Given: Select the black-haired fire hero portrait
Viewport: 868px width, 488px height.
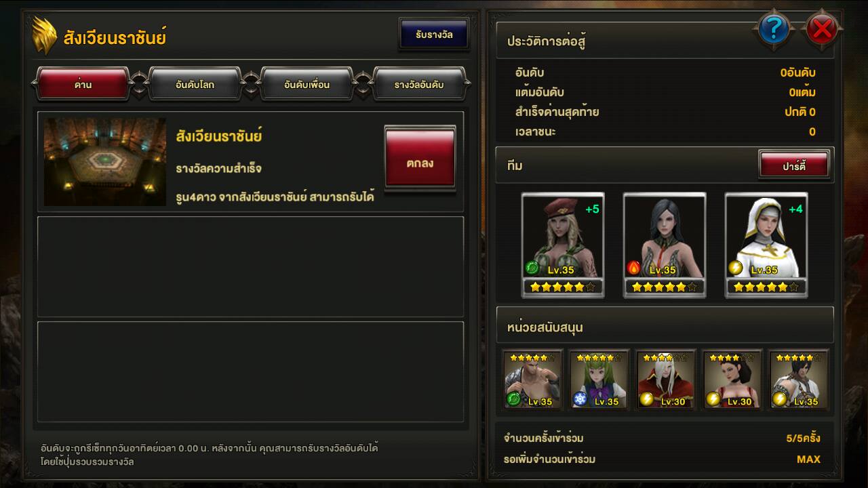Looking at the screenshot, I should pyautogui.click(x=665, y=245).
